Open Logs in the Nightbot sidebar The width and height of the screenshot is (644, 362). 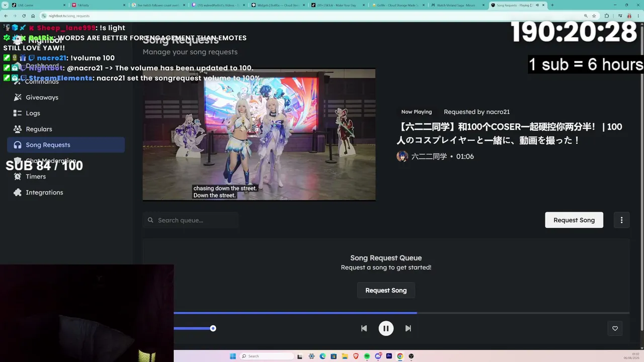tap(33, 113)
